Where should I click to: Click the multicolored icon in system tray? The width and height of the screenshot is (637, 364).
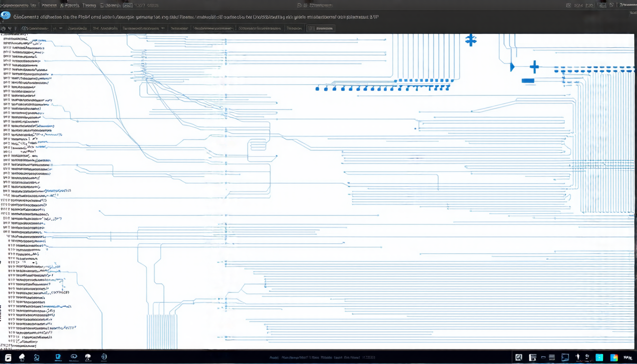click(x=614, y=357)
